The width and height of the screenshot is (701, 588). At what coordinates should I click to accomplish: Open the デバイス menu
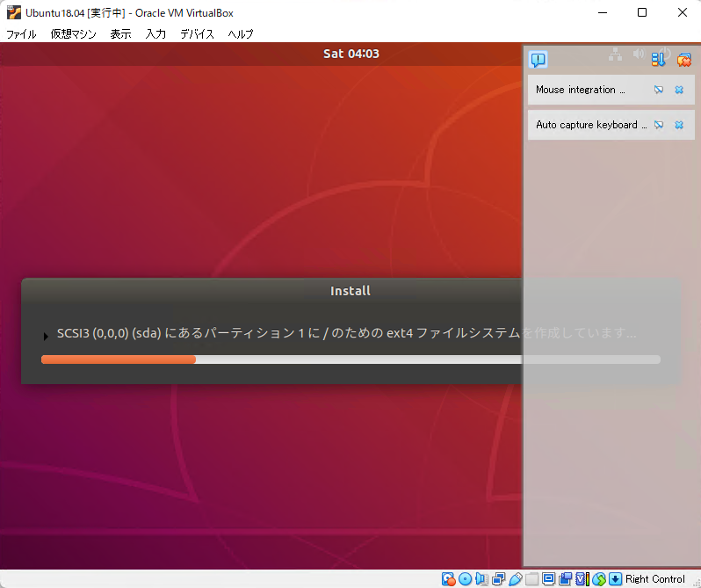197,34
